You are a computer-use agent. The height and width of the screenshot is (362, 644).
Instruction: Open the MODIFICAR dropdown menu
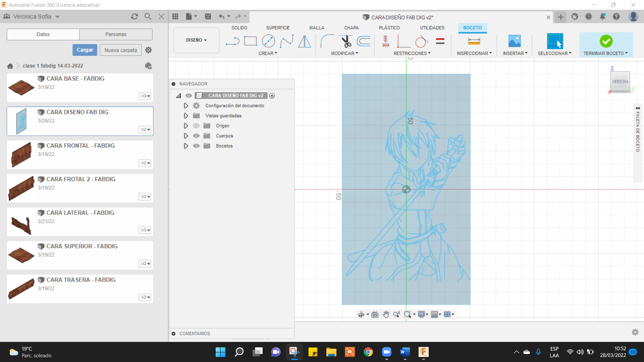[344, 53]
